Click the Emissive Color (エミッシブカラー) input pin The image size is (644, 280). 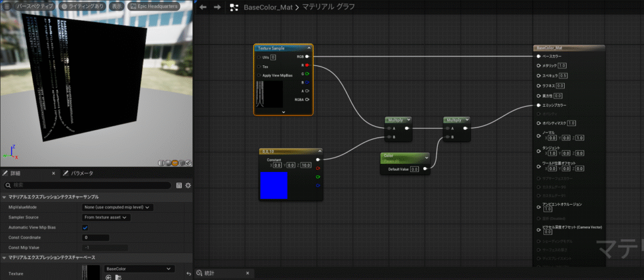(538, 105)
